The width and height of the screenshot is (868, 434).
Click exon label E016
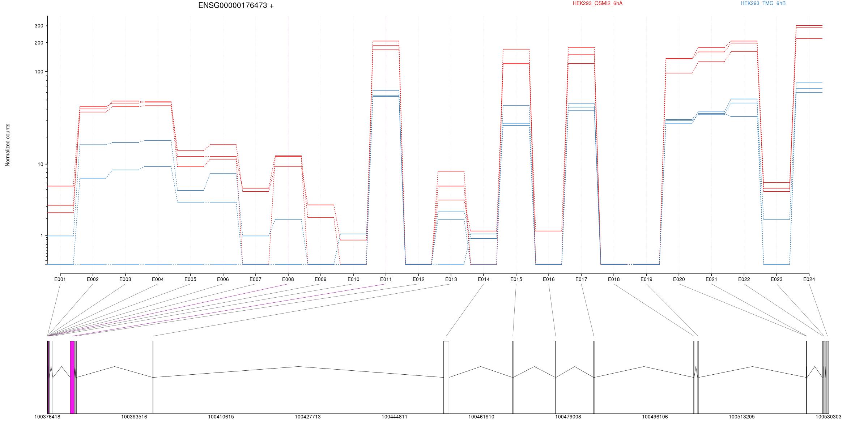(x=549, y=279)
